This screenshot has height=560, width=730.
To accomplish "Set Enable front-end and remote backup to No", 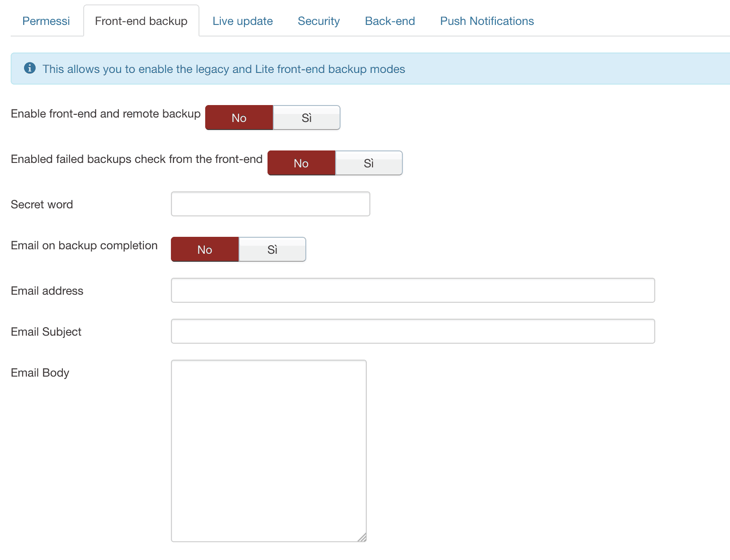I will [239, 118].
